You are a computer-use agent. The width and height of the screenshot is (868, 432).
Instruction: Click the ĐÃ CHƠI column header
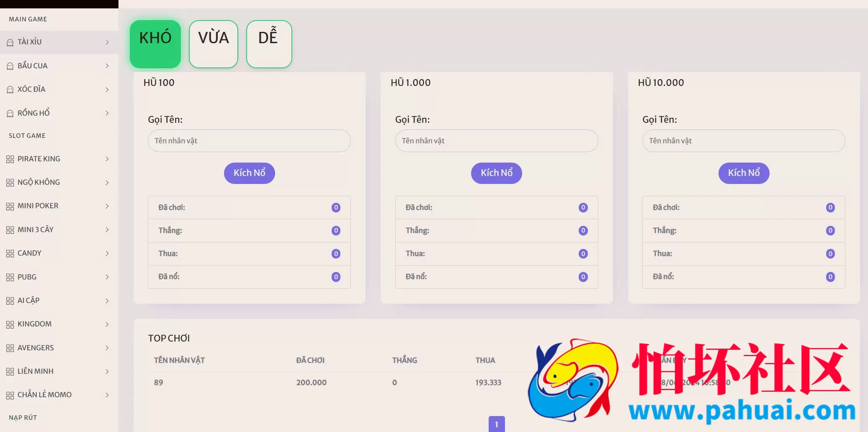click(310, 360)
